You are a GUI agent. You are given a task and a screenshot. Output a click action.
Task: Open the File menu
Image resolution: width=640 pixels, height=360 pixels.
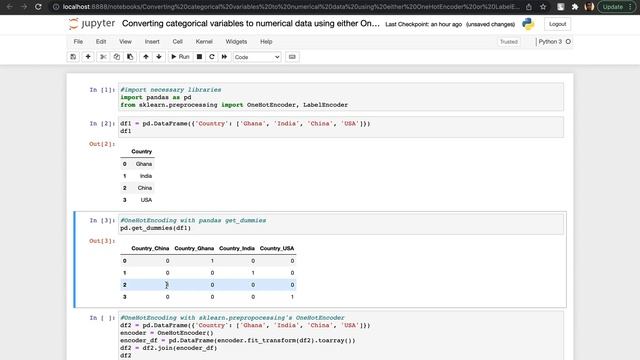78,42
